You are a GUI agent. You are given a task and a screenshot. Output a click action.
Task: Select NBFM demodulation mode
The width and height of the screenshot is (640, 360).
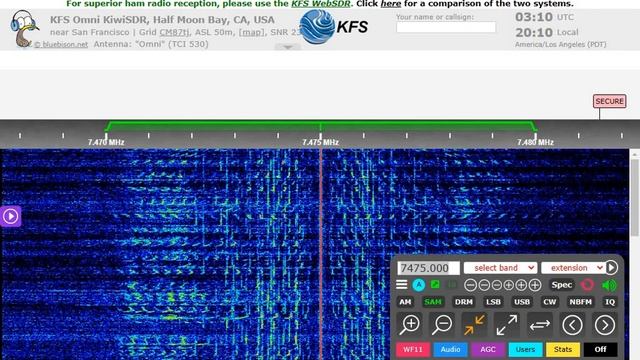click(580, 302)
